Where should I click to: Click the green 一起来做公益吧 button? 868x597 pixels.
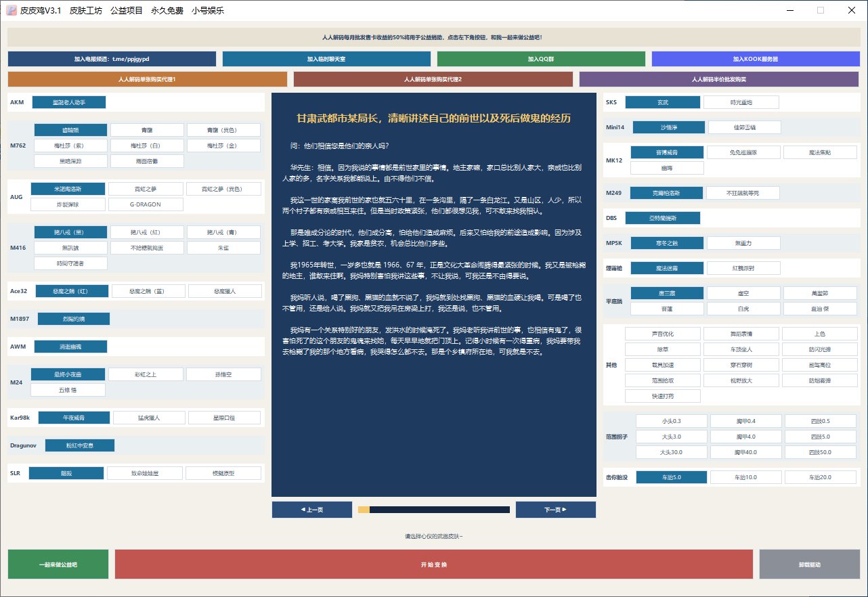(x=58, y=564)
